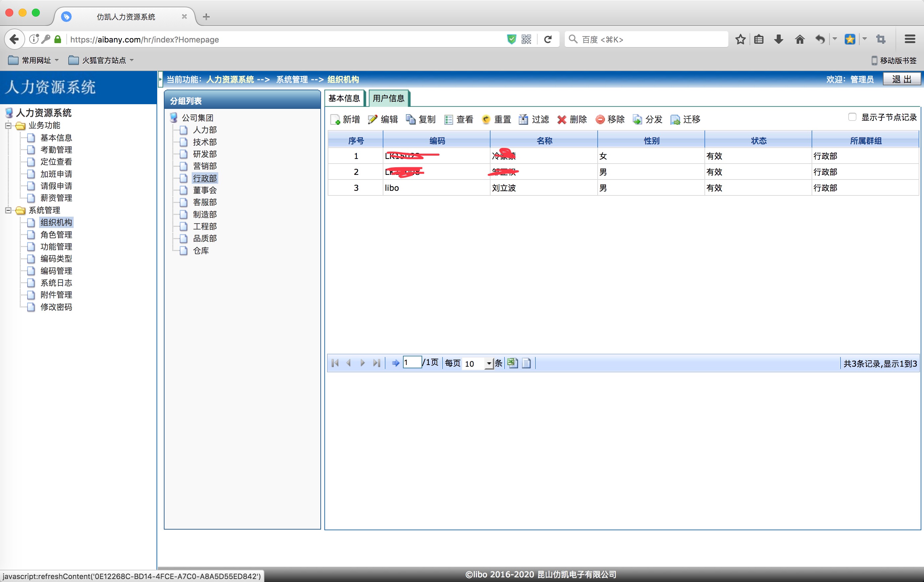Viewport: 924px width, 582px height.
Task: Open 角色管理 in the sidebar tree
Action: [x=56, y=235]
